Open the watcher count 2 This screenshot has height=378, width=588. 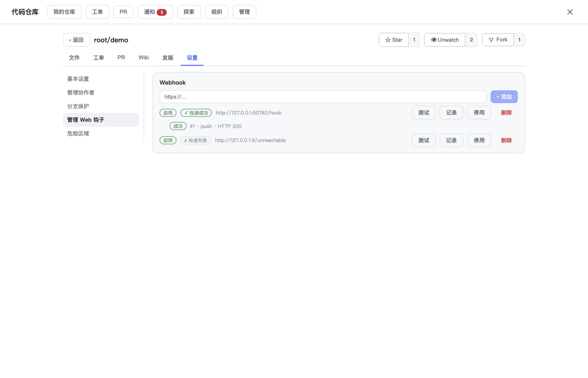point(471,40)
